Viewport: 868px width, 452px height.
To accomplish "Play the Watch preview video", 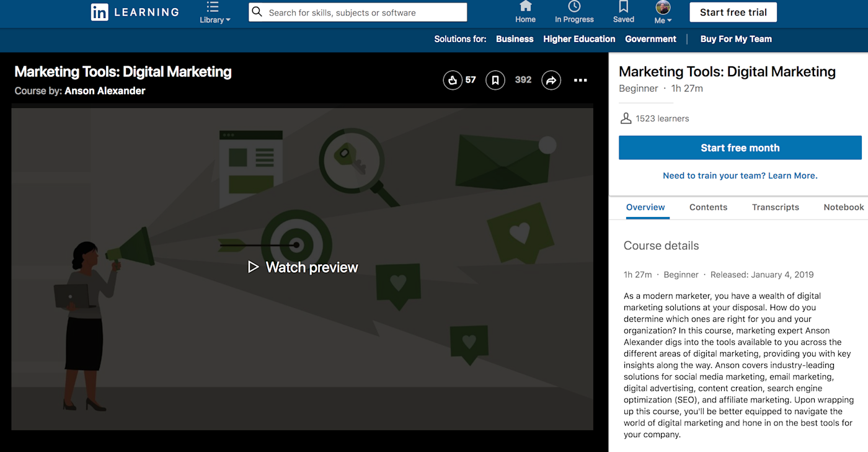I will pyautogui.click(x=303, y=267).
